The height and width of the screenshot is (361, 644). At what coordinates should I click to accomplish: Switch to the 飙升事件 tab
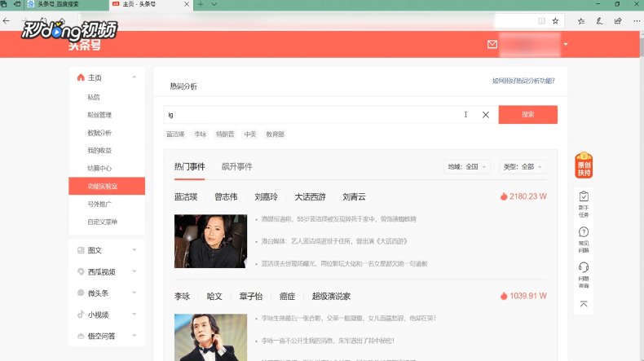[237, 167]
